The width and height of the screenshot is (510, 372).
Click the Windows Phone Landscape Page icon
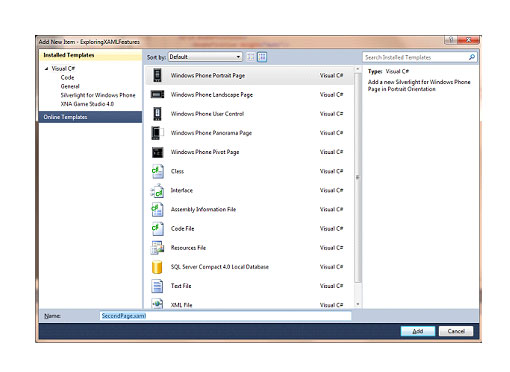pyautogui.click(x=157, y=95)
